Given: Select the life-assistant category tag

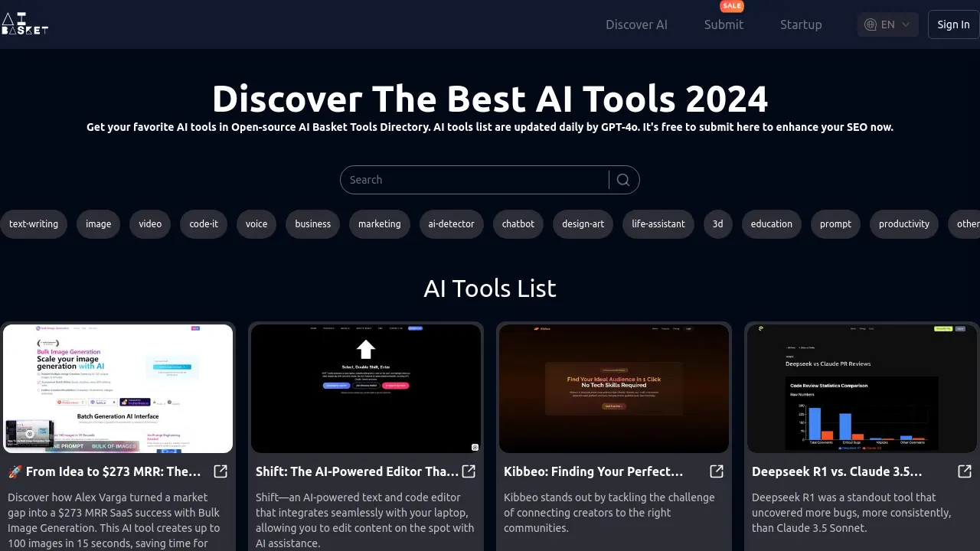Looking at the screenshot, I should tap(658, 224).
